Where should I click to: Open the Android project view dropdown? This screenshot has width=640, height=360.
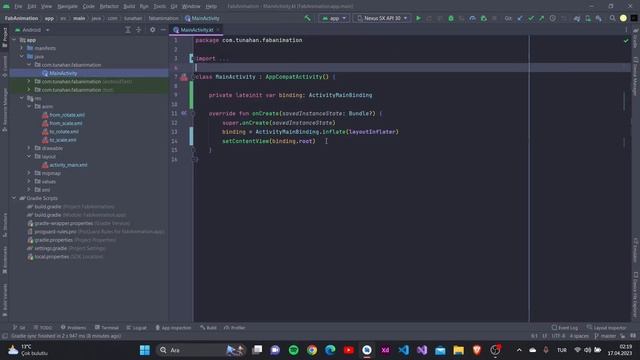pyautogui.click(x=32, y=30)
